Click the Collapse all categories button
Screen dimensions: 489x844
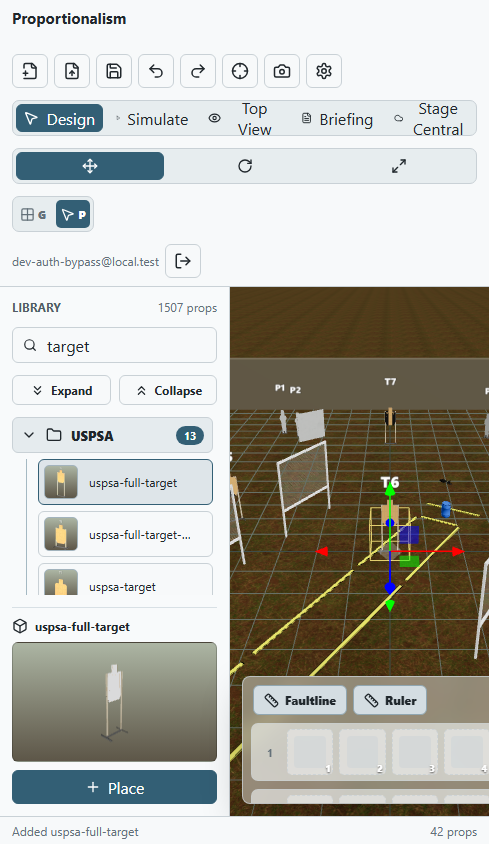tap(168, 390)
